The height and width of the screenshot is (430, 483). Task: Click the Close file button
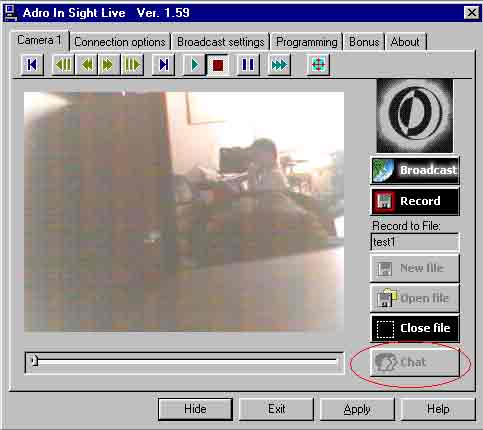(x=415, y=328)
